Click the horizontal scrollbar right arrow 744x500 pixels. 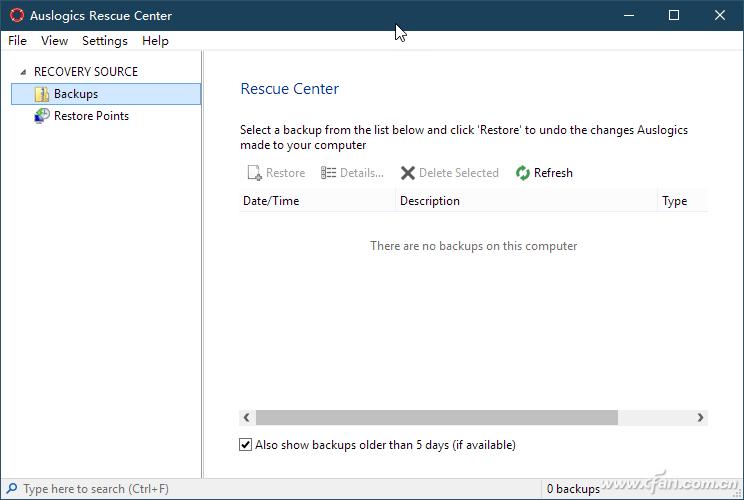click(700, 417)
